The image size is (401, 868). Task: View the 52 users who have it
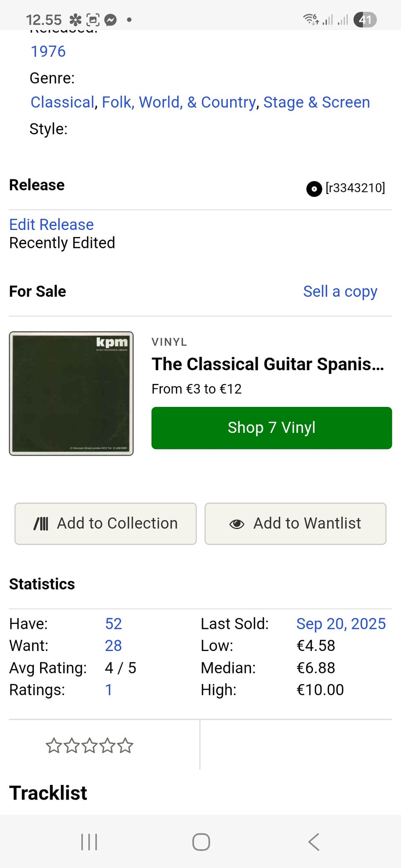(113, 623)
